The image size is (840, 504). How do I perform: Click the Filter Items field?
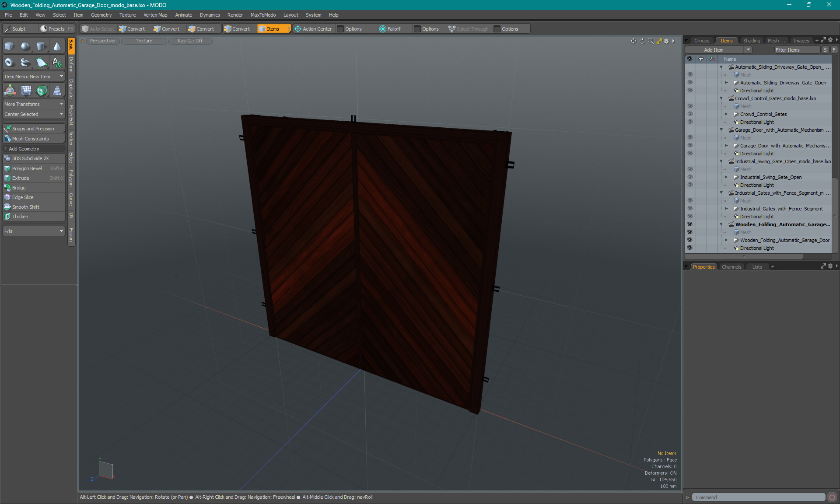(797, 50)
